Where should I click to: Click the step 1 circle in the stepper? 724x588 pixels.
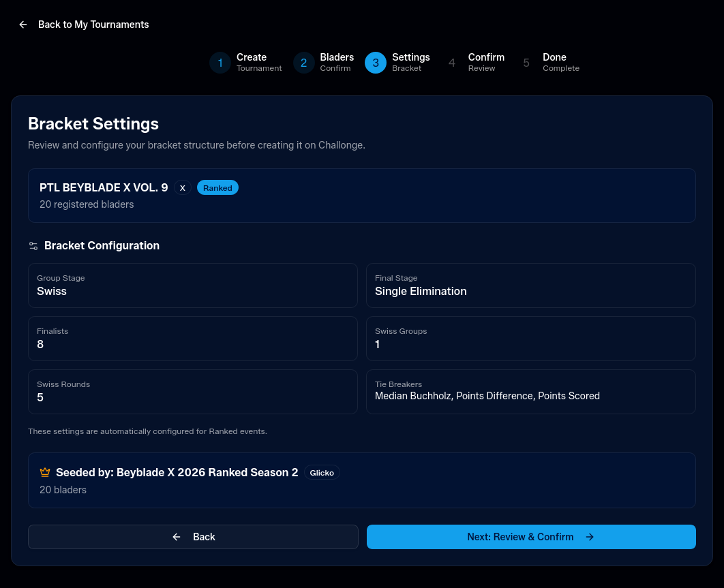220,63
